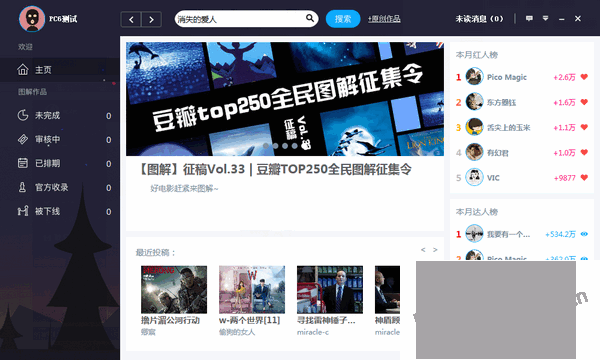Screen dimensions: 600x360
Task: Show next items in 最近投稿
Action: [435, 250]
